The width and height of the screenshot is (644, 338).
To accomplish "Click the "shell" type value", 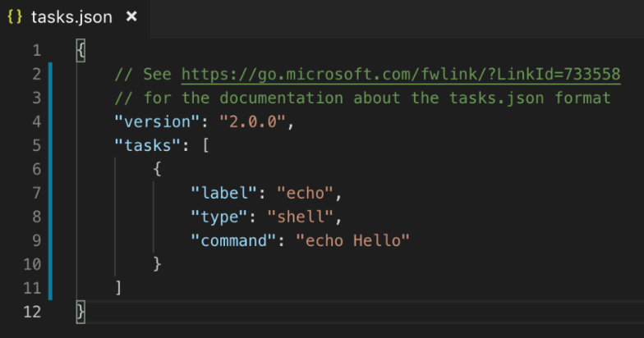I will (x=304, y=217).
